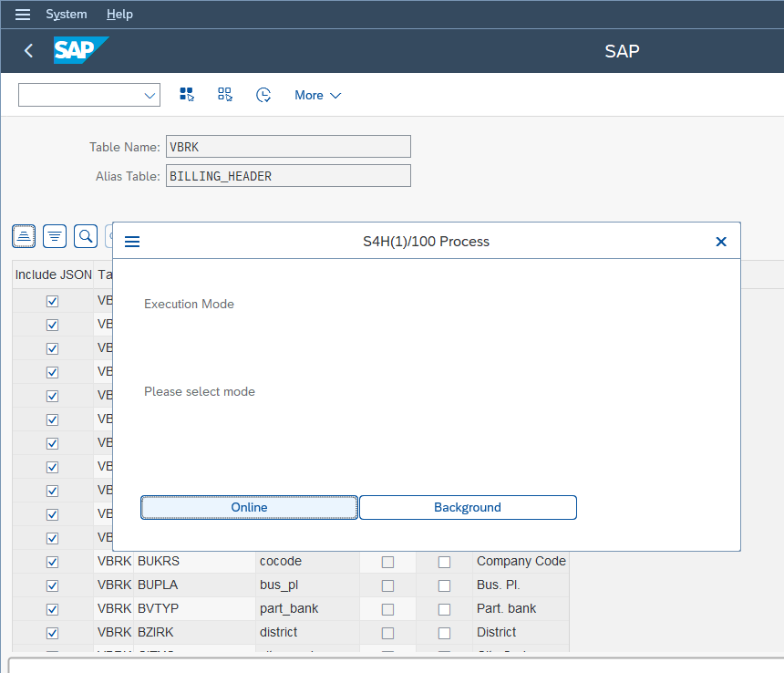Screen dimensions: 784x673
Task: Choose Online execution mode
Action: click(249, 508)
